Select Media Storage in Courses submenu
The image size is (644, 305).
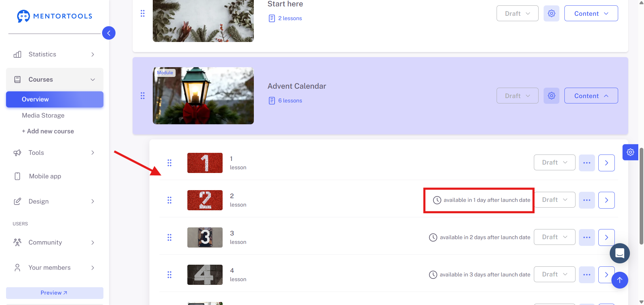pyautogui.click(x=43, y=115)
